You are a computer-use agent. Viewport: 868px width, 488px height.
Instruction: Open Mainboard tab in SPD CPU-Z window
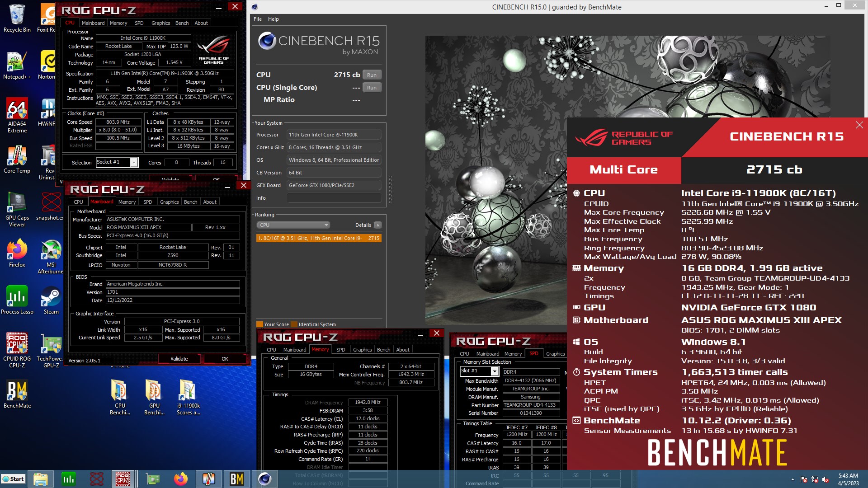(488, 354)
